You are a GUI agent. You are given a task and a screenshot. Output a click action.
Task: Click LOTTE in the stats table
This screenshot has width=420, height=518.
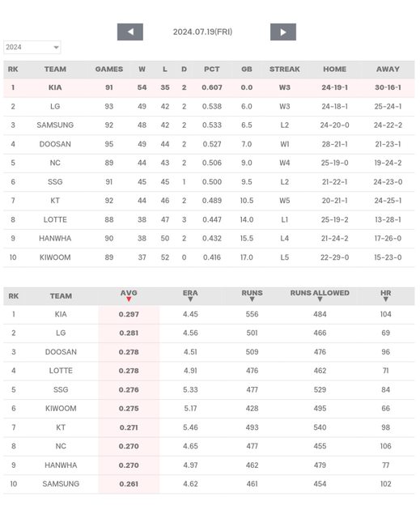[61, 371]
